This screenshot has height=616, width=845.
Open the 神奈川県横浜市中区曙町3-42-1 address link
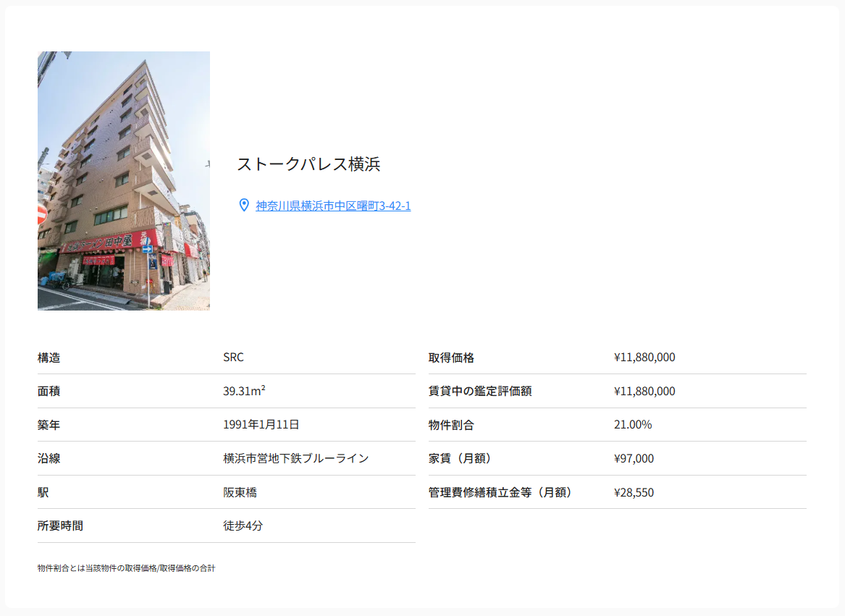(x=333, y=206)
